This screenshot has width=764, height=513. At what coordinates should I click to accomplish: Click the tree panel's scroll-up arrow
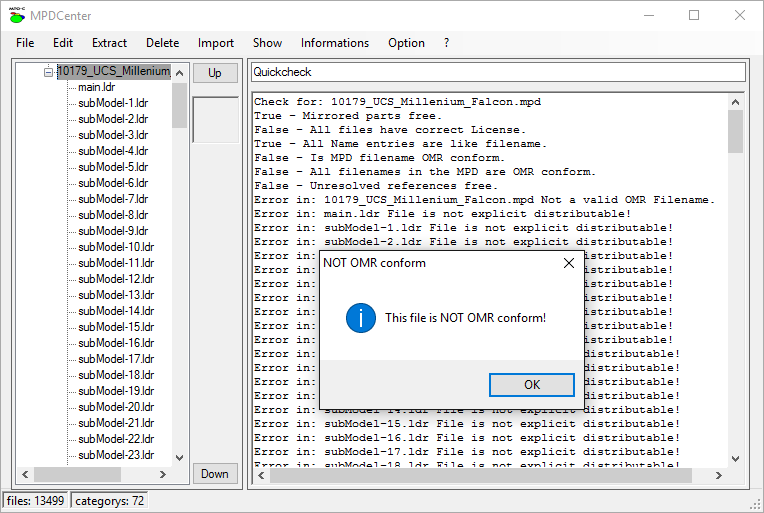click(179, 74)
